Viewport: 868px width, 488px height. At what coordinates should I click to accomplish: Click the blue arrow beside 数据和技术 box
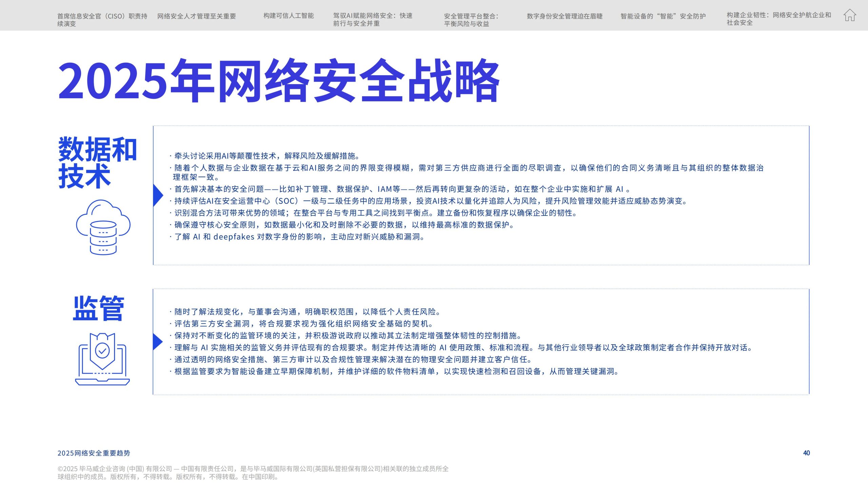click(158, 195)
